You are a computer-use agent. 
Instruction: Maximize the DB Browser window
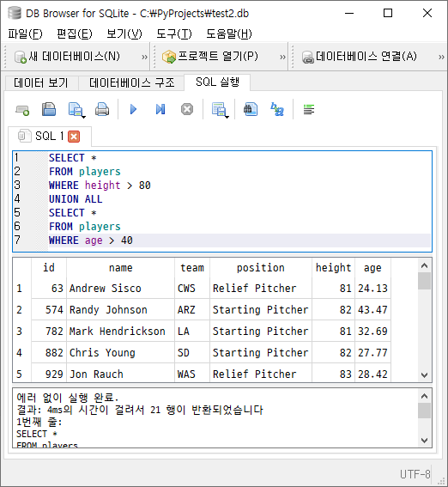388,13
